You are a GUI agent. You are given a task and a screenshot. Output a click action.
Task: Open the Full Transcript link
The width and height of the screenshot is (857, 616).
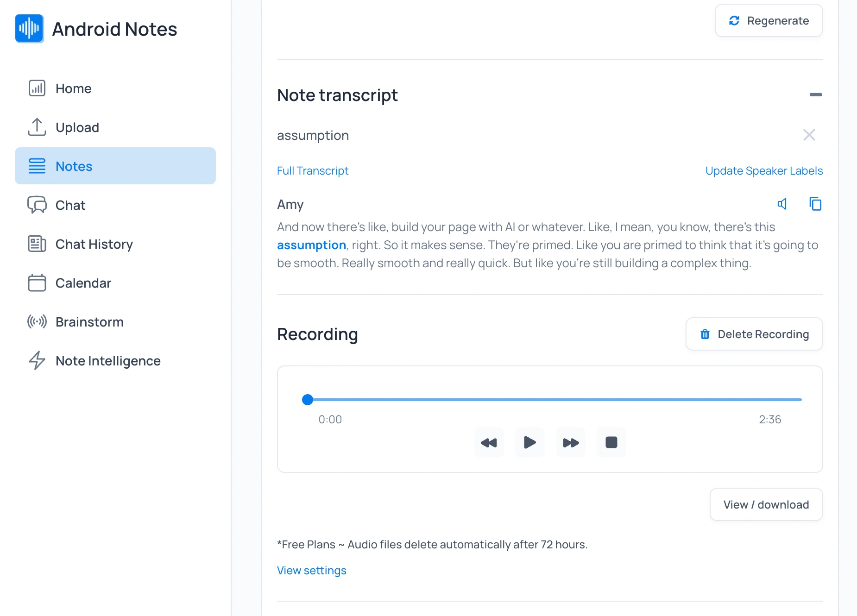313,171
